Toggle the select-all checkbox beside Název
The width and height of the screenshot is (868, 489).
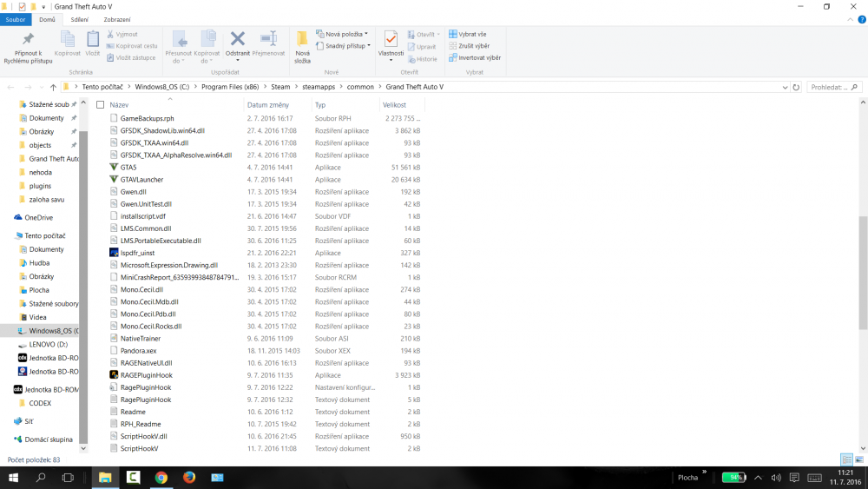pos(100,104)
